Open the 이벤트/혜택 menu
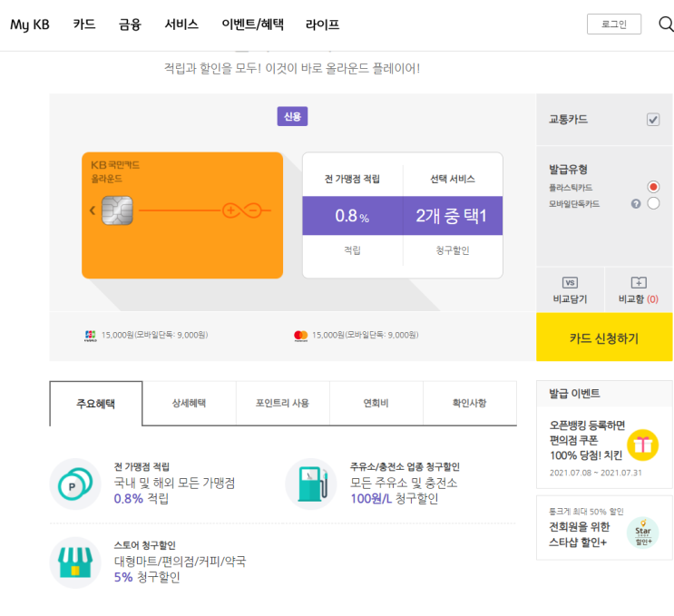 [x=252, y=24]
